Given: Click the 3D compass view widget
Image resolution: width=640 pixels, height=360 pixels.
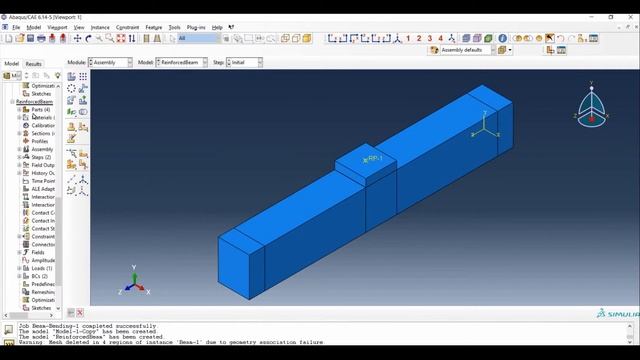Looking at the screenshot, I should click(591, 106).
